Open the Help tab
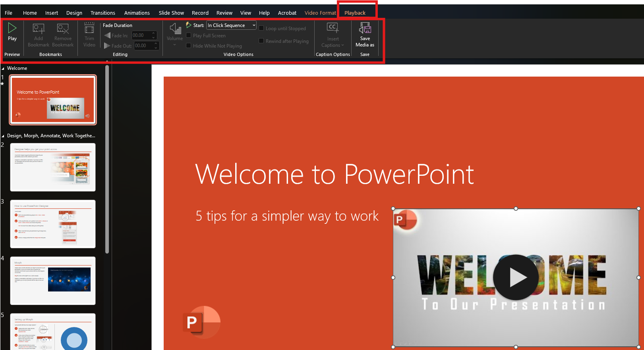The height and width of the screenshot is (350, 644). (x=264, y=13)
